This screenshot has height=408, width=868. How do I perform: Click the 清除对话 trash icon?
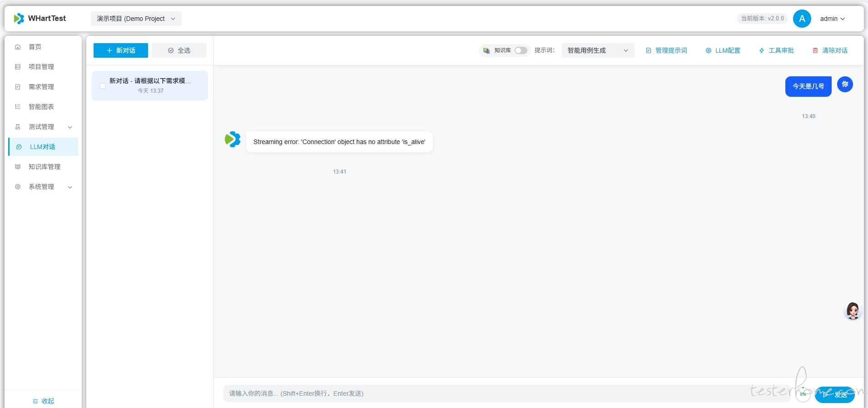point(815,50)
